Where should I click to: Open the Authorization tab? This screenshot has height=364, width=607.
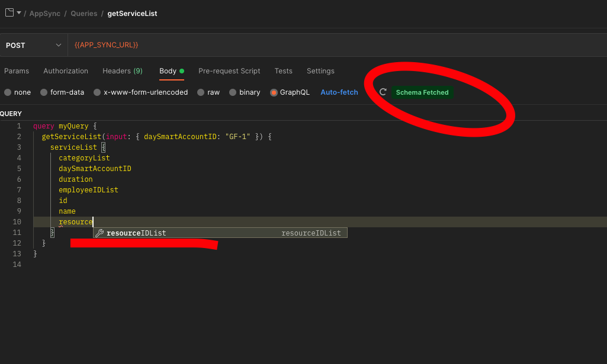[65, 71]
